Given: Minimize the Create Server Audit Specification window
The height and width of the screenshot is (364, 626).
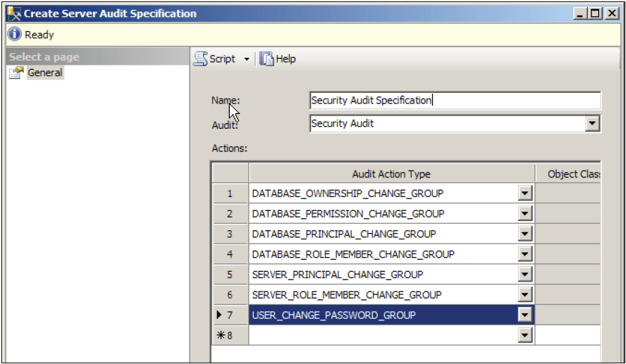Looking at the screenshot, I should tap(580, 13).
